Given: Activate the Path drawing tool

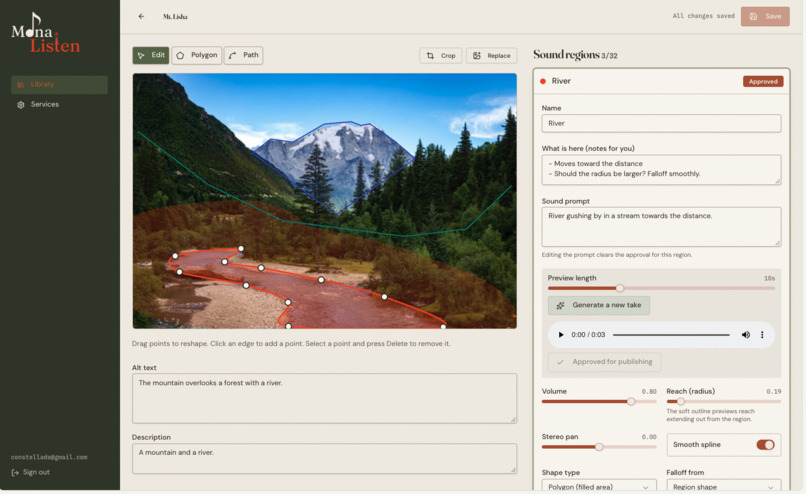Looking at the screenshot, I should [244, 55].
